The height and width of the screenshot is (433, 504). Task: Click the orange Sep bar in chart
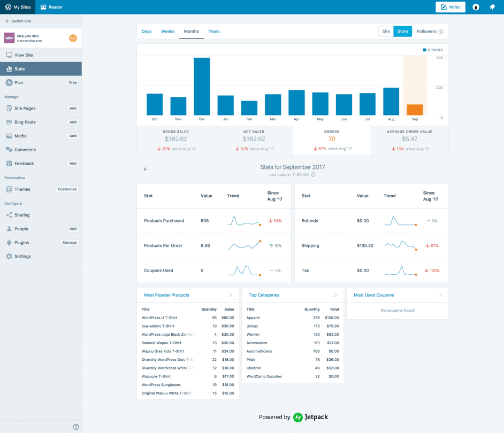click(x=415, y=110)
